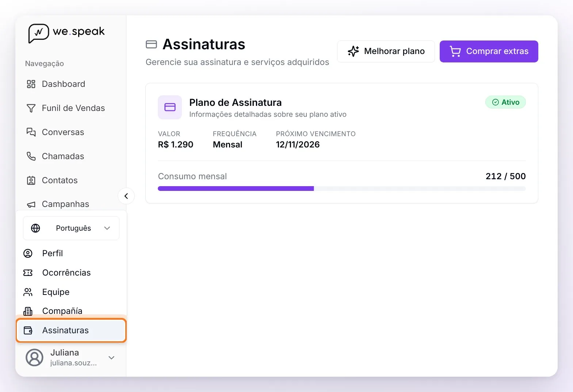Click the check icon in Ativo badge
Viewport: 573px width, 392px height.
(495, 102)
